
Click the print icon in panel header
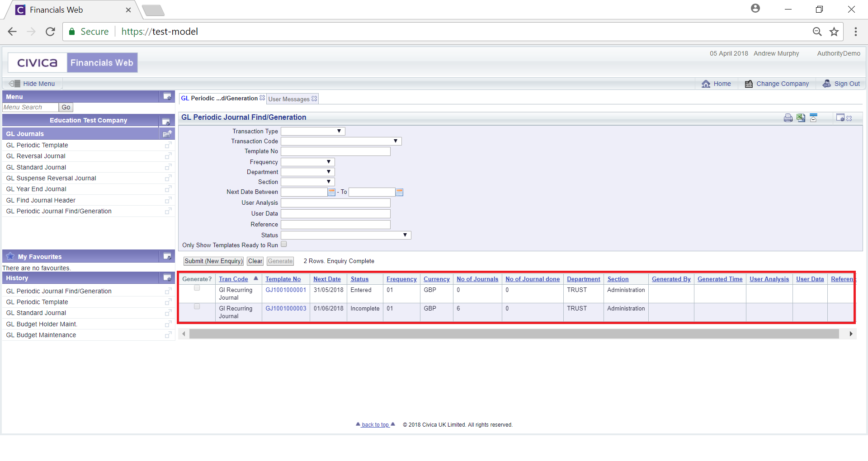(788, 118)
